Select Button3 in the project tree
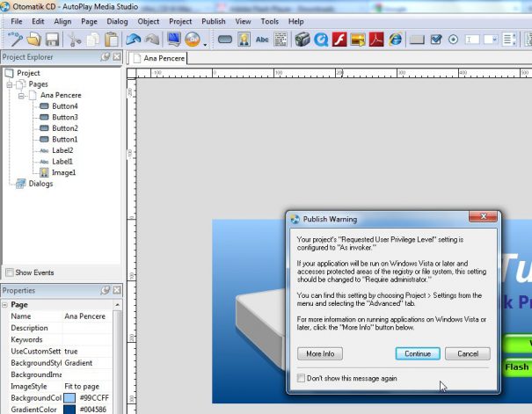The width and height of the screenshot is (532, 414). coord(65,117)
